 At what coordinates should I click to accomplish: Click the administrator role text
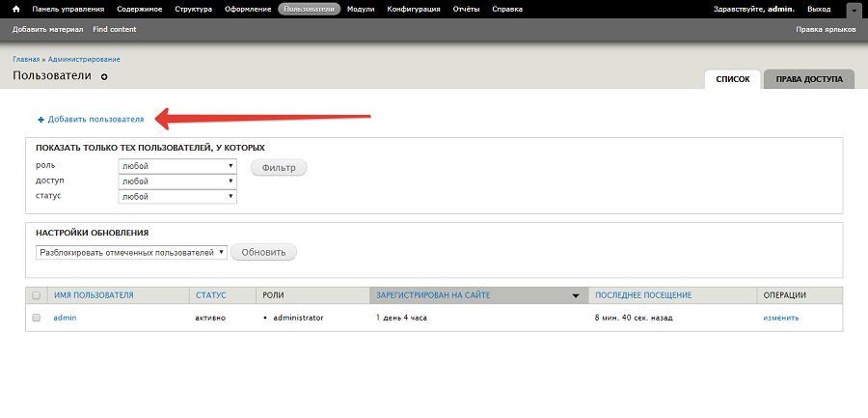click(298, 318)
